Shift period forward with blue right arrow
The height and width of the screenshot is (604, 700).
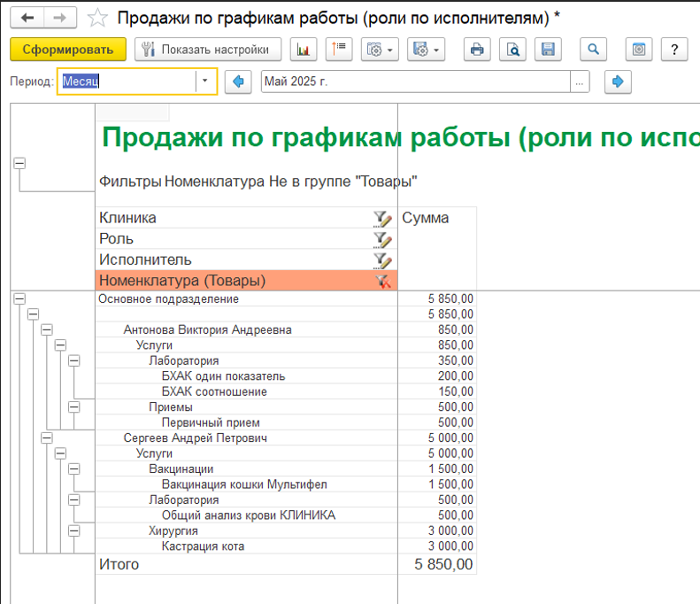click(618, 81)
